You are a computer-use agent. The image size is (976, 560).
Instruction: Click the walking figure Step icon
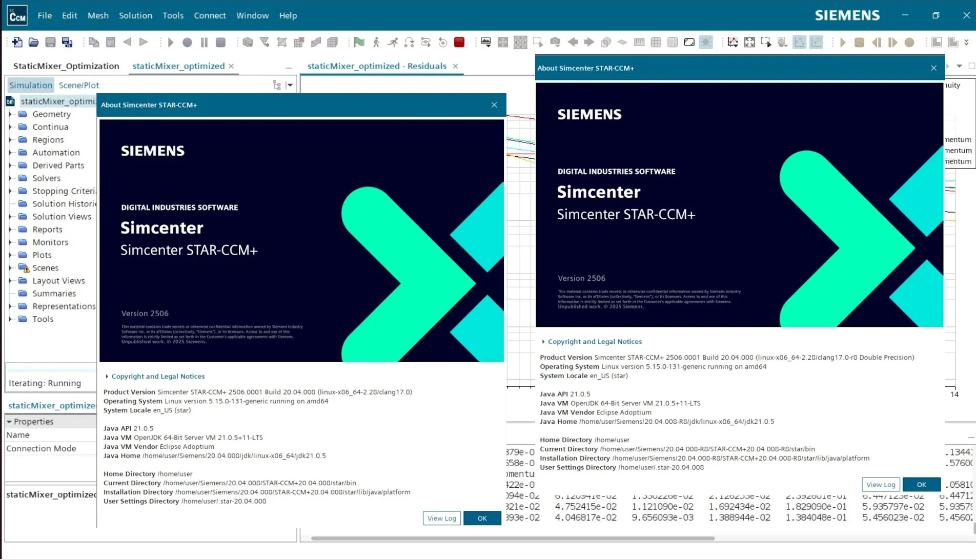click(x=376, y=43)
